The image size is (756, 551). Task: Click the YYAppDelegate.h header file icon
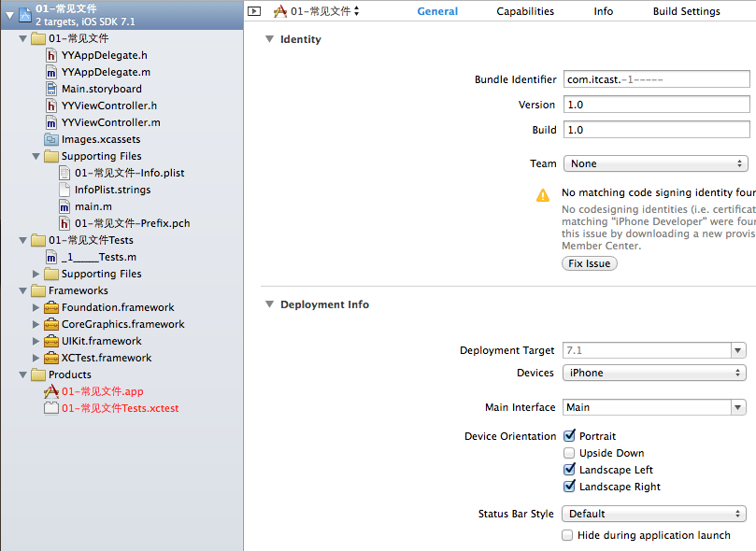point(51,55)
